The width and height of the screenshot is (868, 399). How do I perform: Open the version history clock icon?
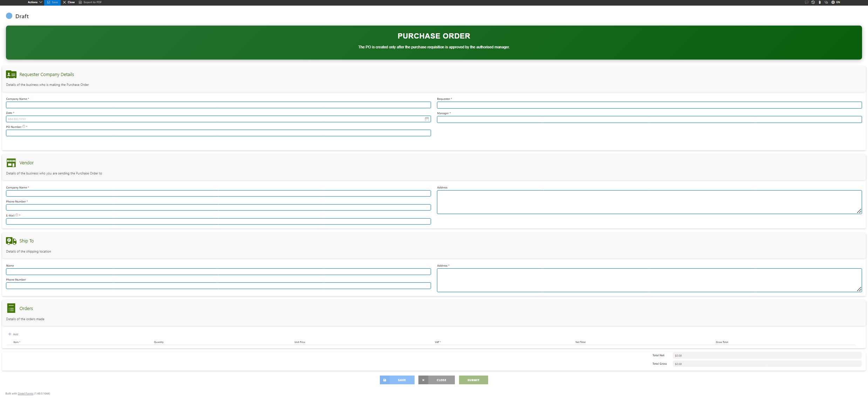point(813,2)
